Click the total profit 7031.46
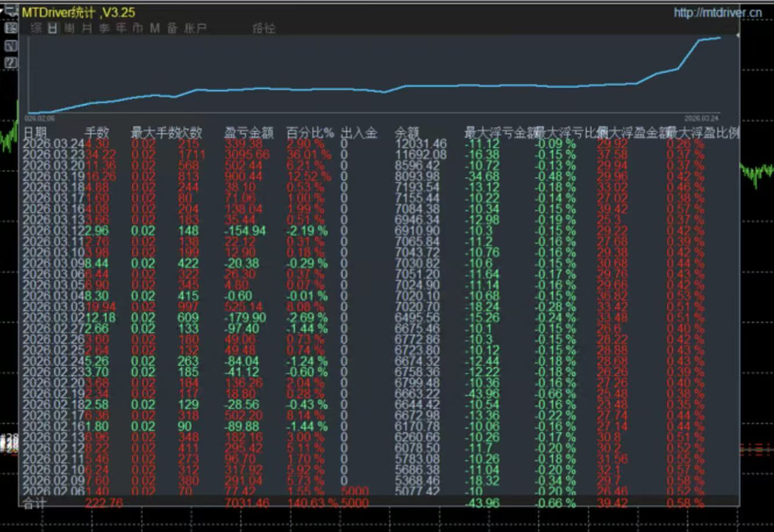Screen dimensions: 774x532 [248, 503]
